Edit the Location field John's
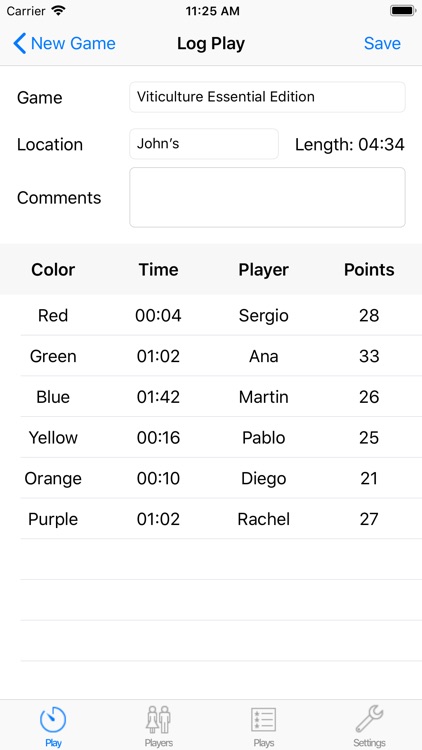422x750 pixels. tap(204, 144)
